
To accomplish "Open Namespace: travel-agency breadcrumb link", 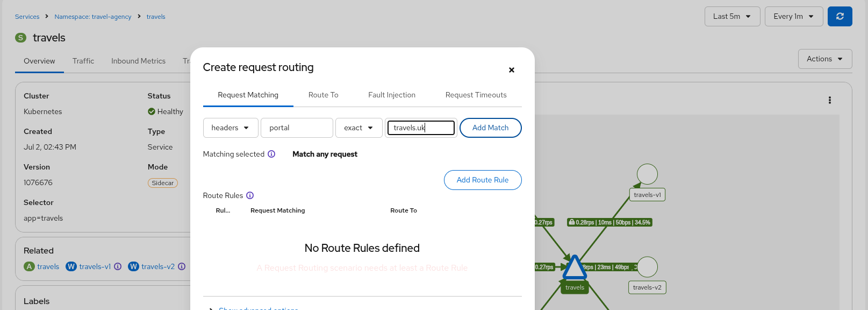I will tap(93, 17).
